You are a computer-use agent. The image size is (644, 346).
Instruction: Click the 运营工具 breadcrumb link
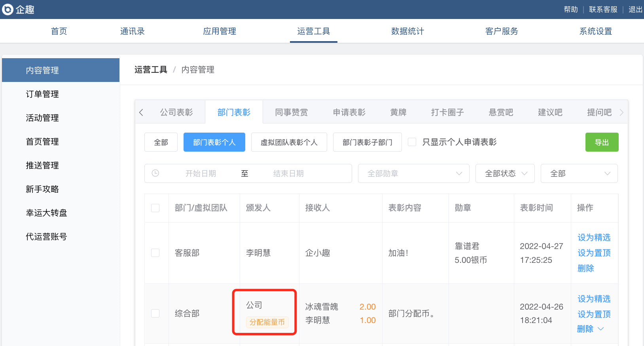[151, 70]
